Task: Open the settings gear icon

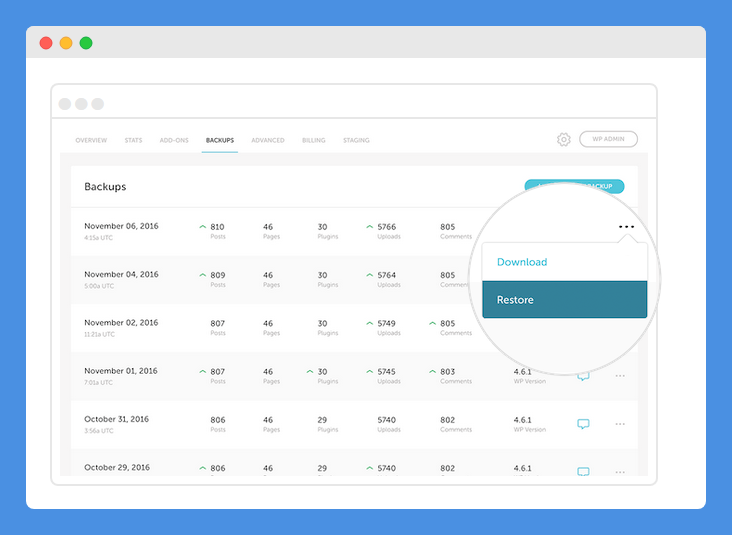Action: (x=563, y=139)
